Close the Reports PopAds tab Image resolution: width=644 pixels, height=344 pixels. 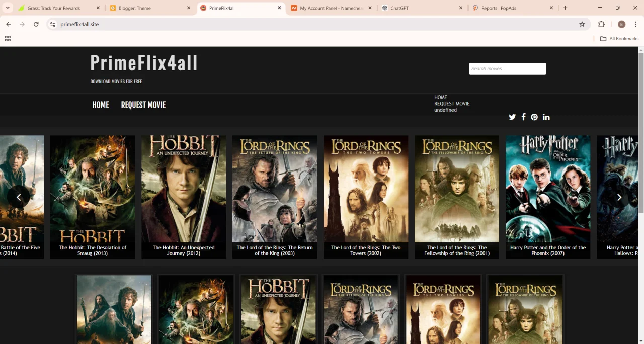point(551,8)
